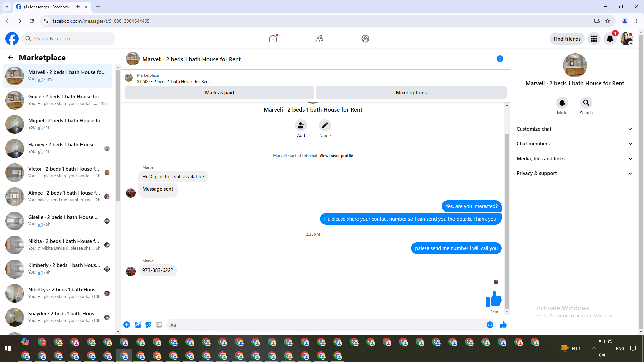Expand Media, files and links section
The width and height of the screenshot is (644, 362).
coord(574,159)
